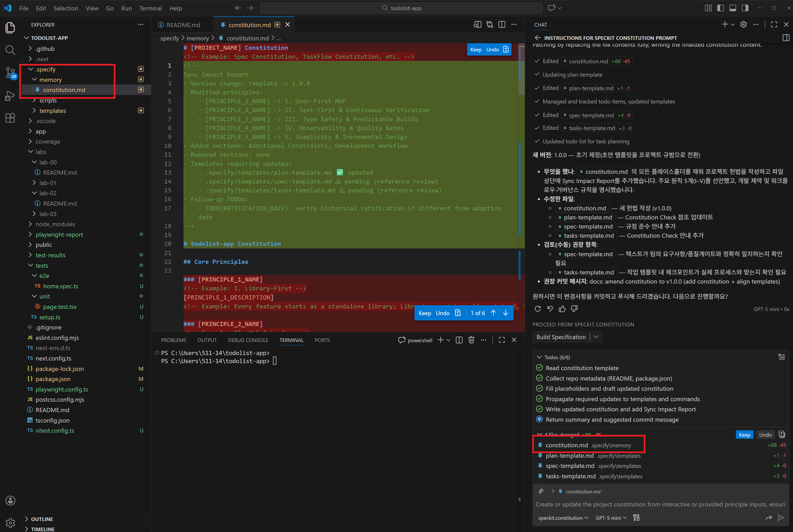Open the GPT-5 mini model dropdown
This screenshot has width=793, height=532.
coord(611,518)
